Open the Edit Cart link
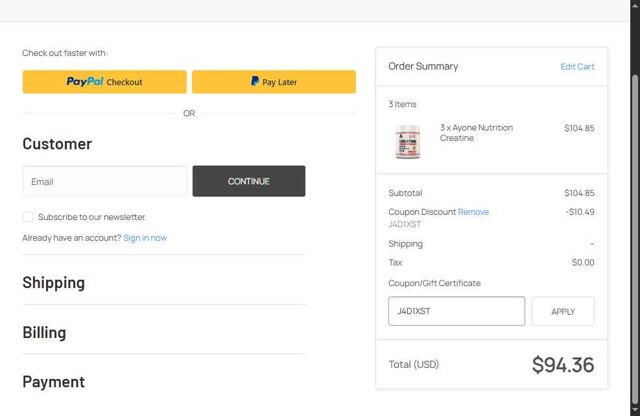Screen dimensions: 640x416 pyautogui.click(x=577, y=67)
